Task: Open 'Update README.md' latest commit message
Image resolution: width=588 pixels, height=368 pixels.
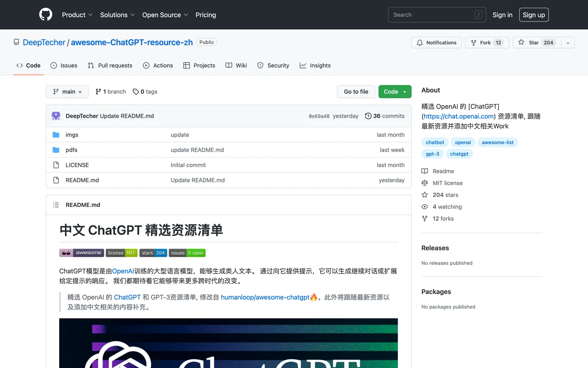Action: click(x=127, y=116)
